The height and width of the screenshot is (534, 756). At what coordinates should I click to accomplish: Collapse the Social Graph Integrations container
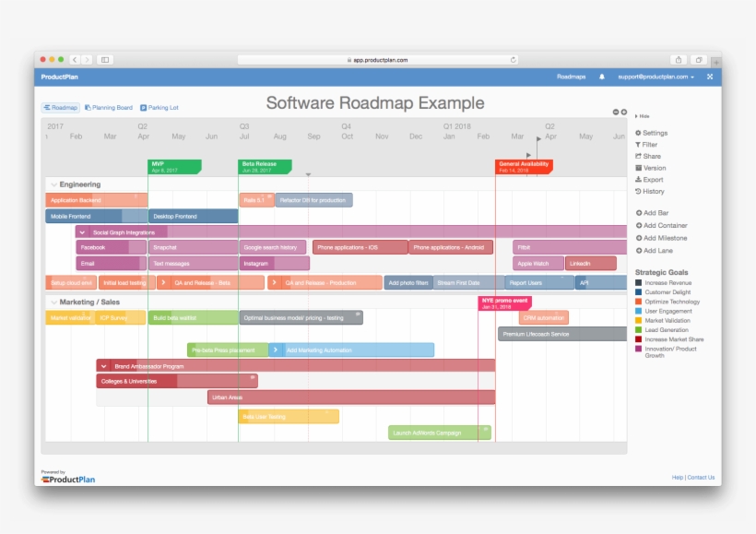[x=84, y=231]
